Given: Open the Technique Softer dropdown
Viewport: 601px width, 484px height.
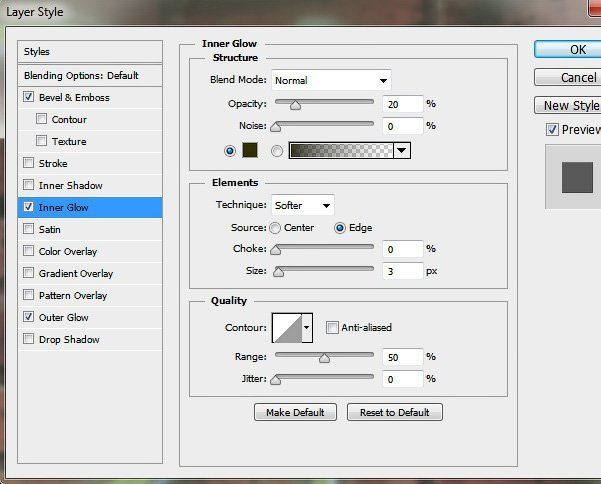Looking at the screenshot, I should [303, 205].
